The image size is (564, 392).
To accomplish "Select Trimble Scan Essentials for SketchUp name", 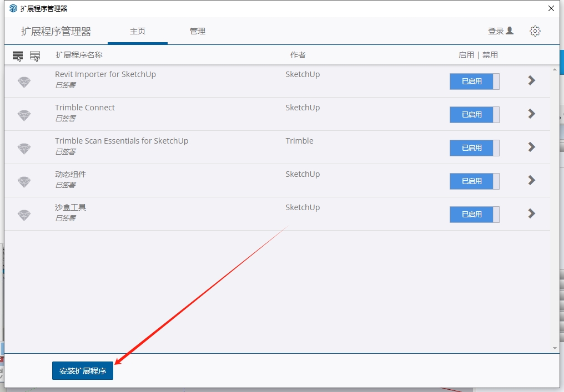I will click(122, 141).
